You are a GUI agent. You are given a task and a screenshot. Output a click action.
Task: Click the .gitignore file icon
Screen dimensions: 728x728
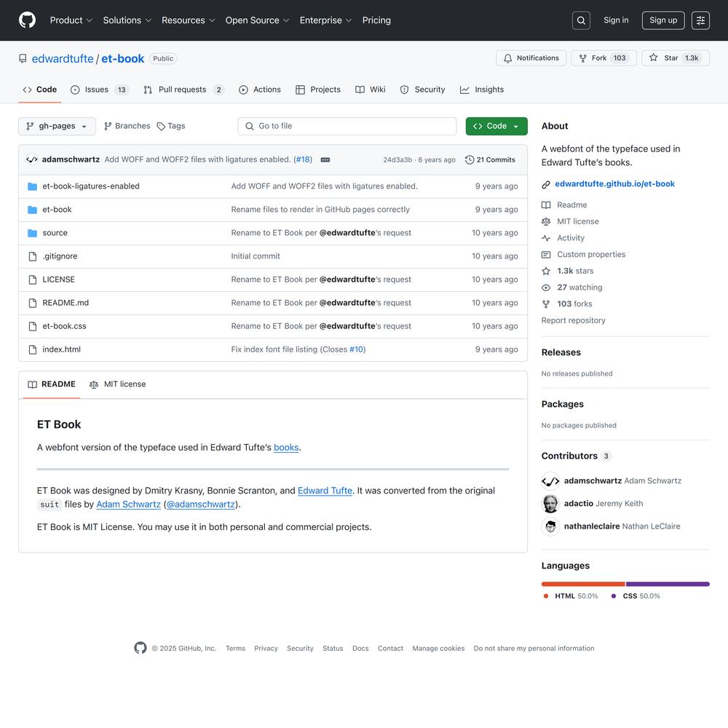tap(33, 256)
